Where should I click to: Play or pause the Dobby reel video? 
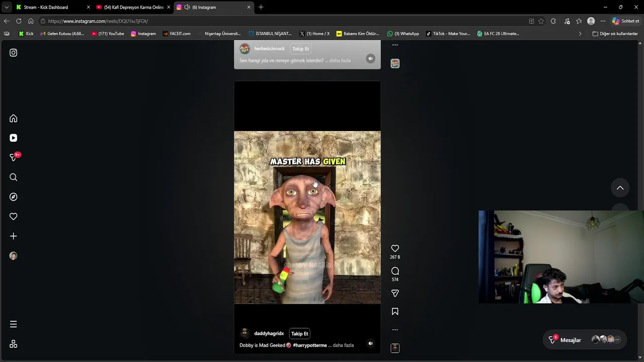(307, 217)
